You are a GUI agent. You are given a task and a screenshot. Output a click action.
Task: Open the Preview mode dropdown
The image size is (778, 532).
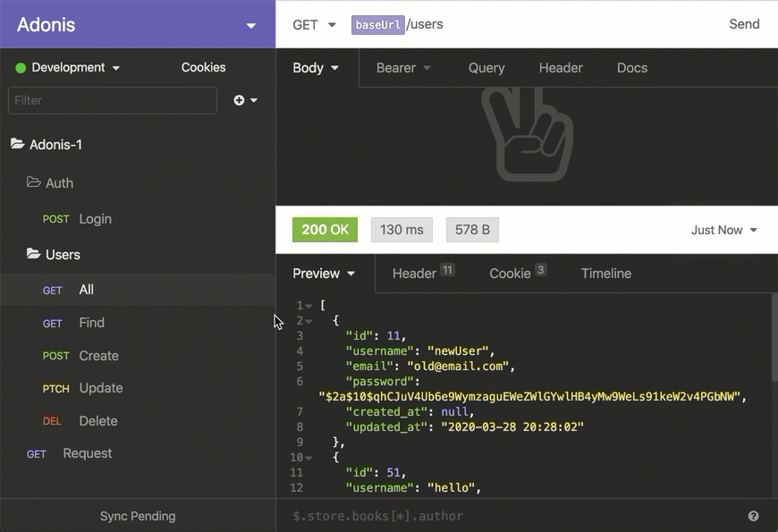324,274
